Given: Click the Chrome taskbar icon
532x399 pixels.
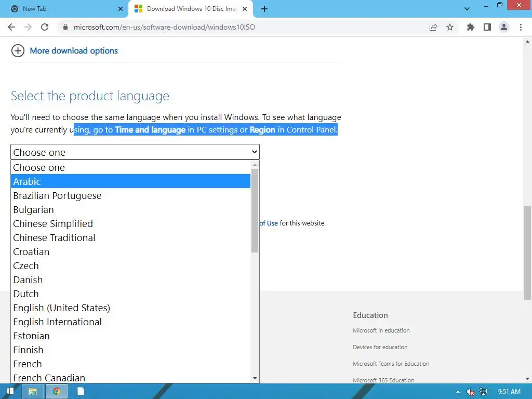Looking at the screenshot, I should tap(57, 392).
